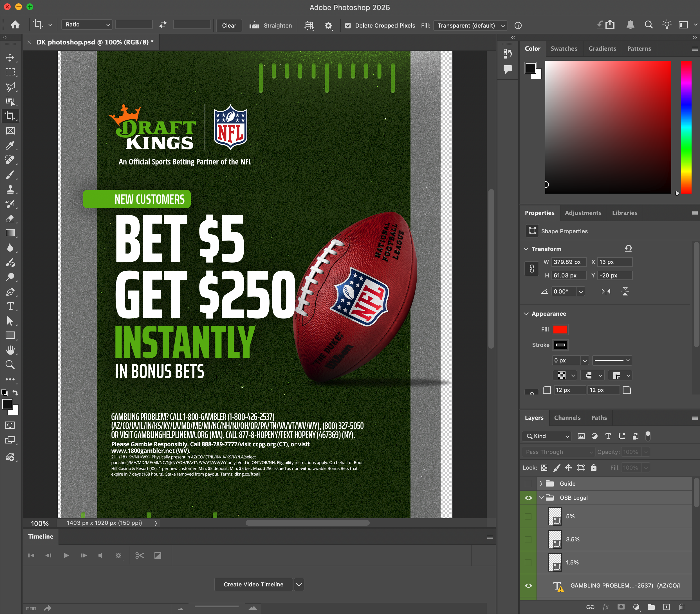Select the Clone Stamp tool
Screen dimensions: 700x614
coord(10,189)
